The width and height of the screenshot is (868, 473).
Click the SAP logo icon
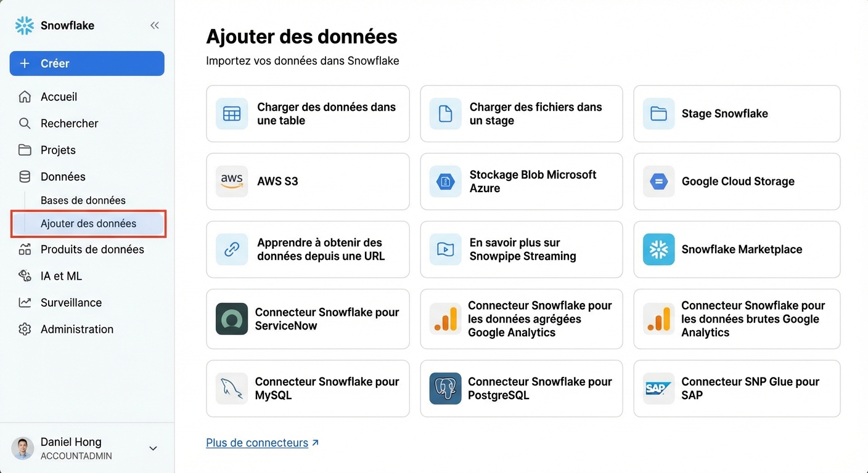pyautogui.click(x=659, y=389)
